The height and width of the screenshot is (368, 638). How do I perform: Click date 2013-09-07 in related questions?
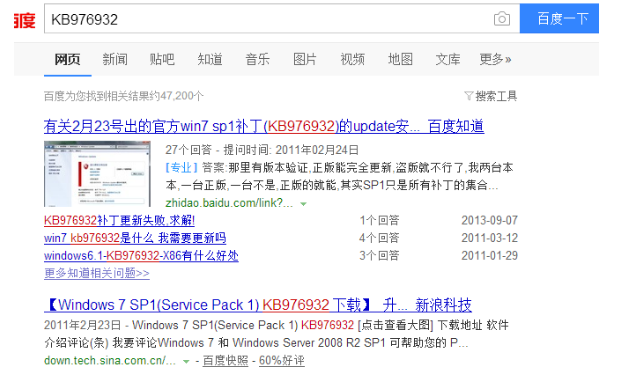(489, 220)
